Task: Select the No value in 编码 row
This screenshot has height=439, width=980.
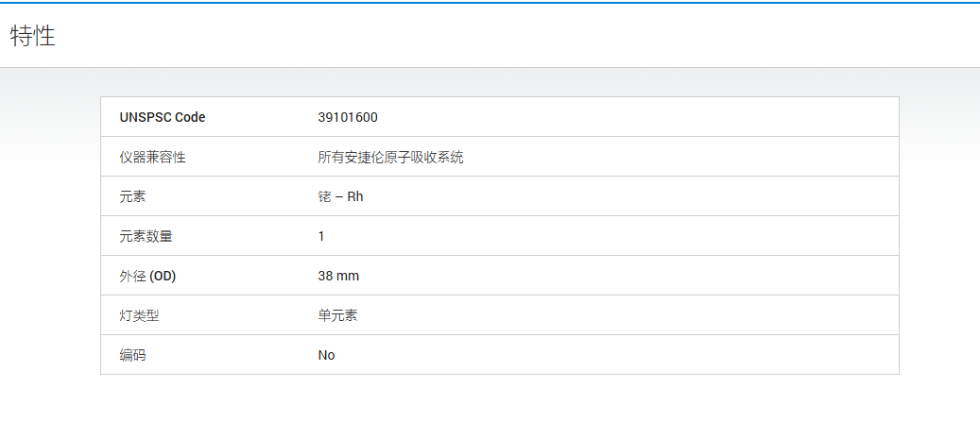Action: [326, 355]
